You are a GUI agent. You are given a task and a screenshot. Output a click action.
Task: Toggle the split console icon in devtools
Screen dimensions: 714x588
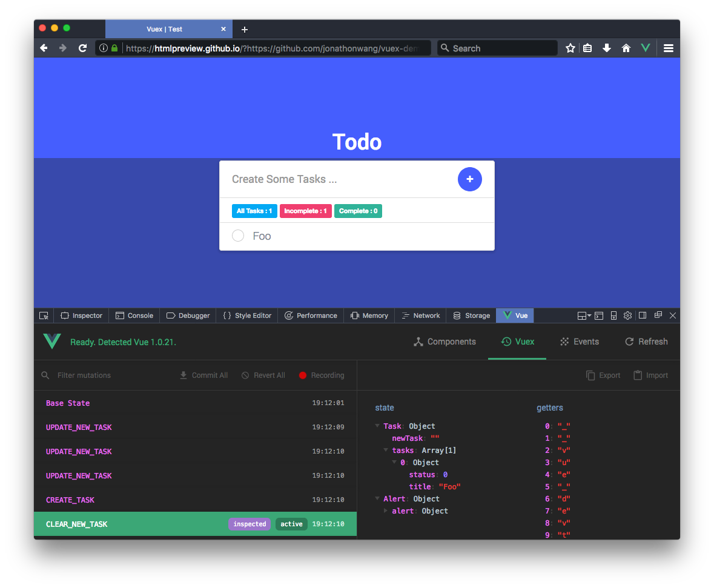tap(599, 315)
